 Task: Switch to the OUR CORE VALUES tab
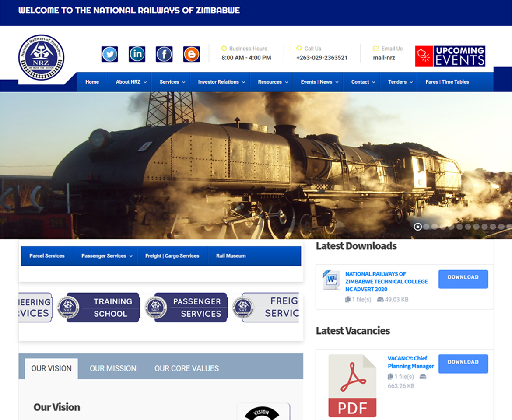(186, 368)
